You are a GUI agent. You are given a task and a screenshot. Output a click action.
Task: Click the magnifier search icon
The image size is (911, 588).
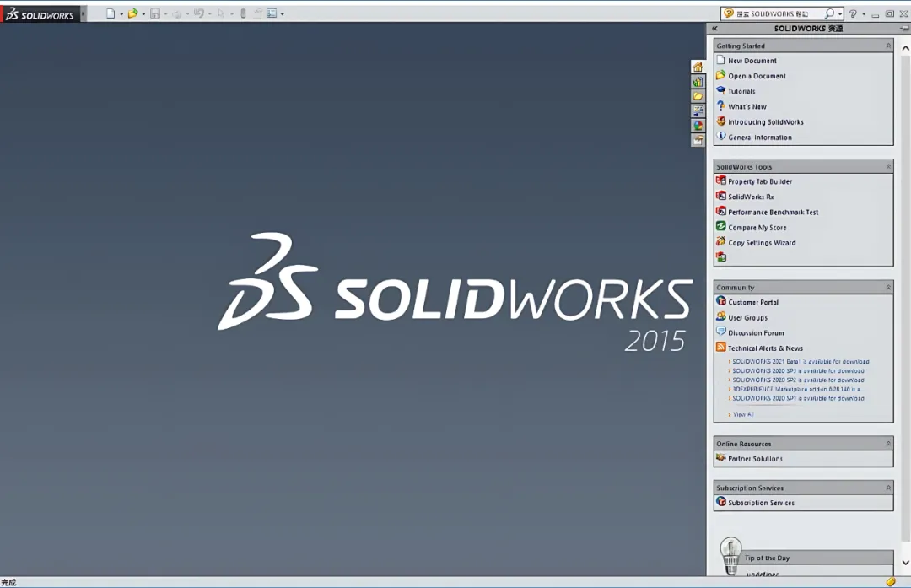pyautogui.click(x=830, y=13)
